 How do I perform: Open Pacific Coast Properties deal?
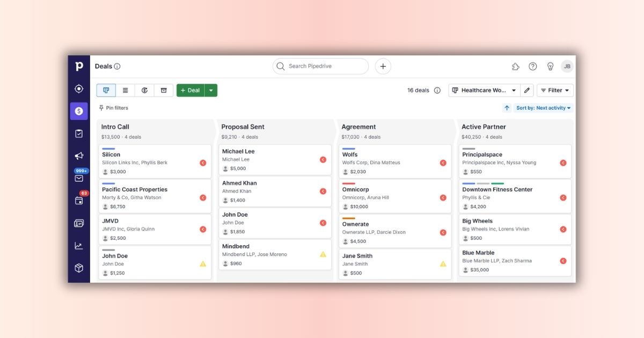[155, 196]
